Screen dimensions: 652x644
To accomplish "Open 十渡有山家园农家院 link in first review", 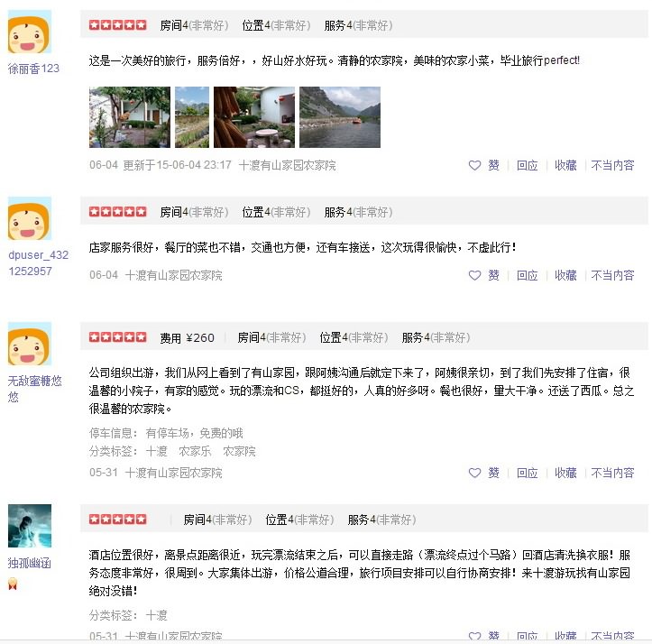I will point(287,166).
